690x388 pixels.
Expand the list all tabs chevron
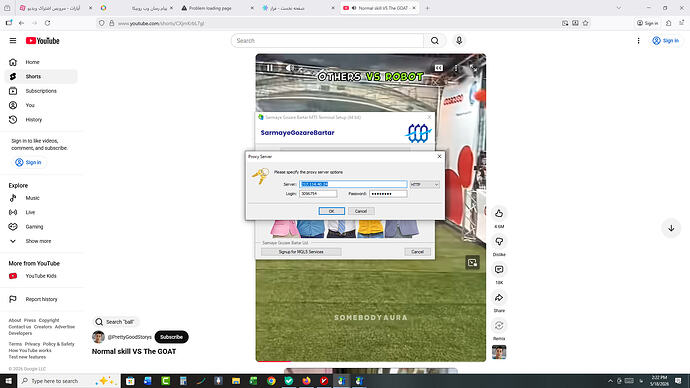(619, 8)
